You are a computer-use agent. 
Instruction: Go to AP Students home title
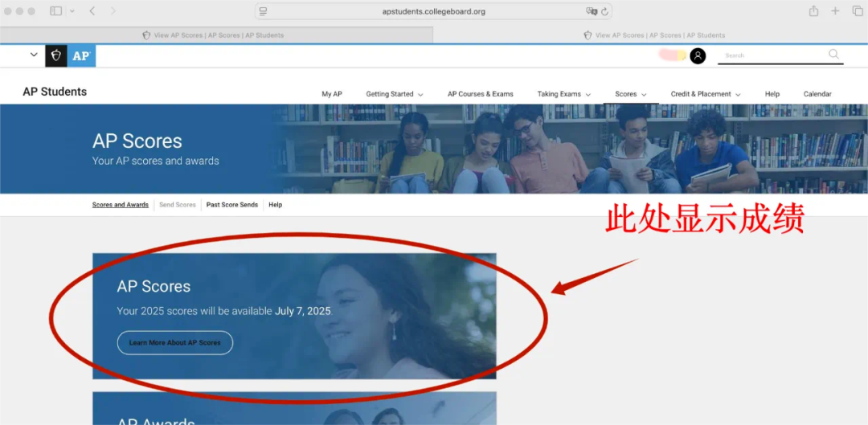[55, 92]
